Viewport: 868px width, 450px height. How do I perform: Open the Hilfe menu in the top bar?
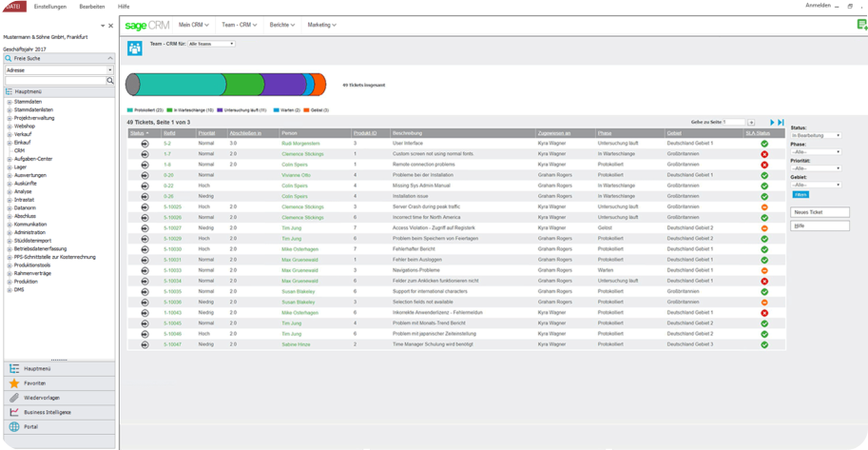(x=124, y=6)
